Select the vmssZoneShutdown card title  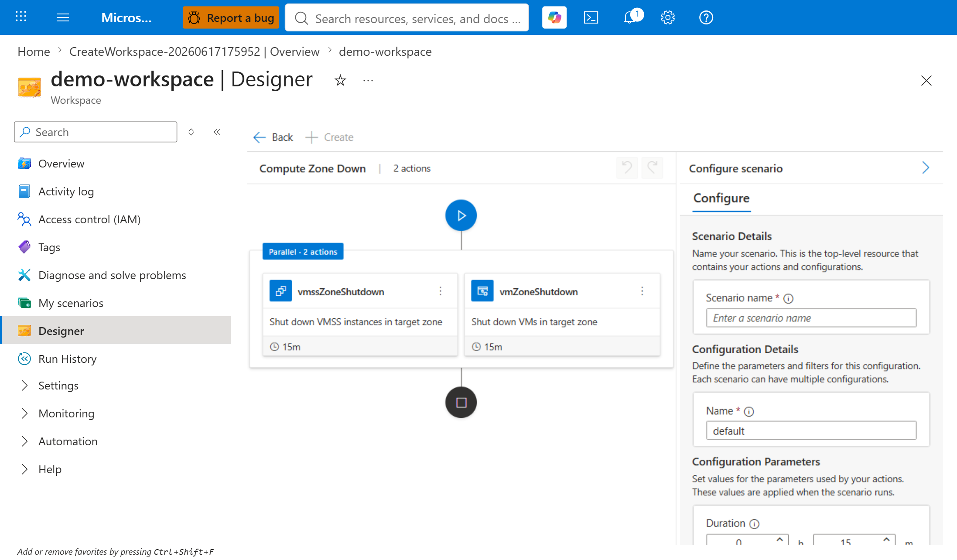341,292
